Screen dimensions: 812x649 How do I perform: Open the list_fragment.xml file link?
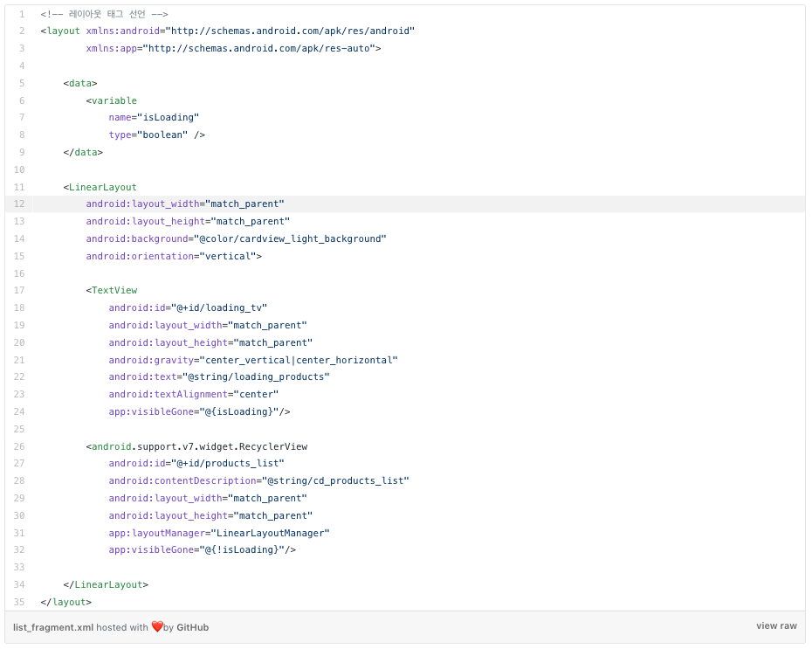pos(52,627)
